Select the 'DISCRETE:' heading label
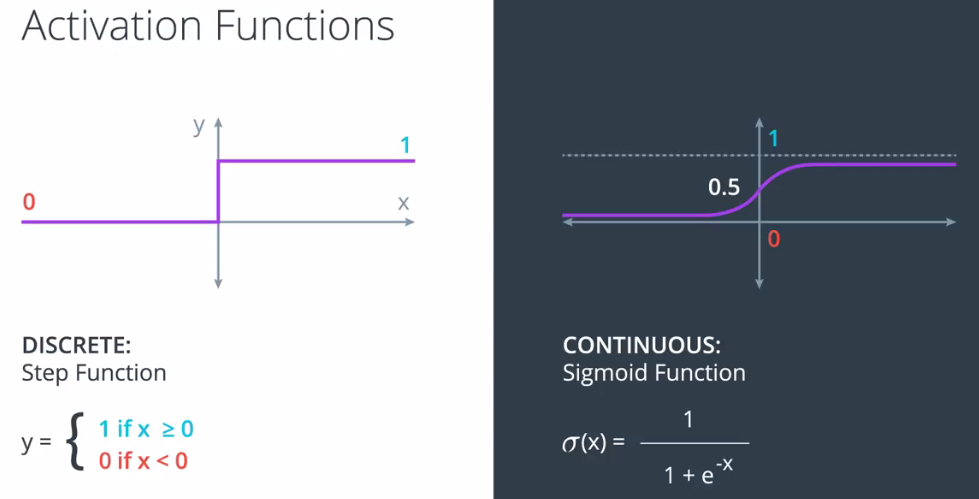 [77, 345]
